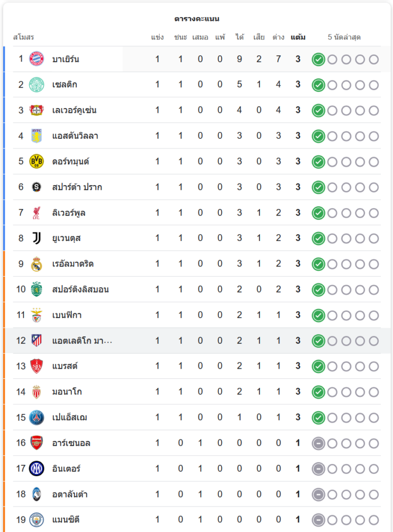Select the เปแอ็สเฌ team name
The width and height of the screenshot is (393, 532).
(x=70, y=418)
